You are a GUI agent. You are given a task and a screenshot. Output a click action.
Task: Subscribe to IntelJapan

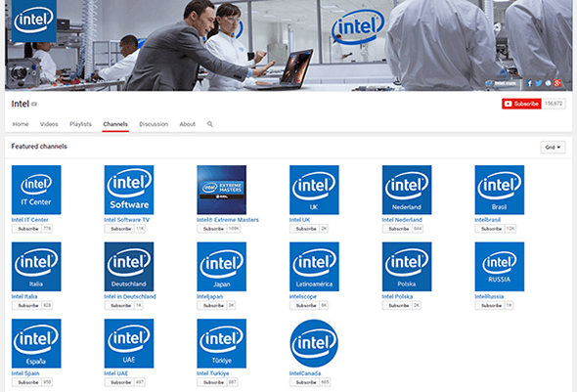pos(212,306)
